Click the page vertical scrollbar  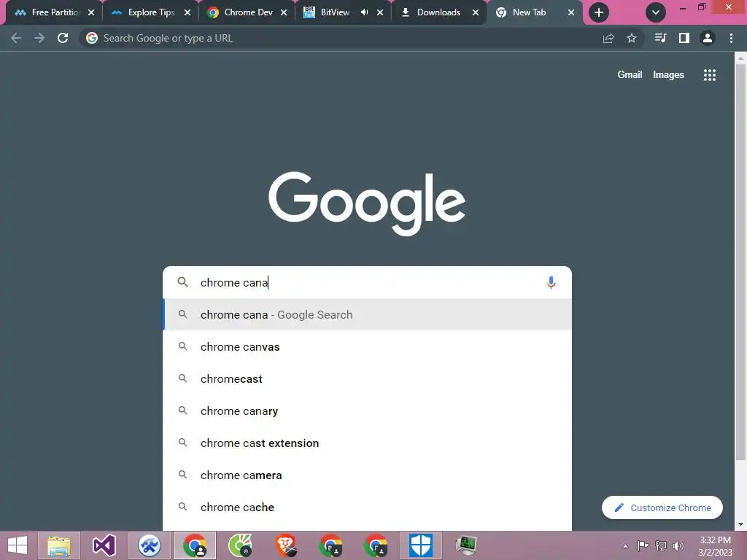click(x=740, y=262)
